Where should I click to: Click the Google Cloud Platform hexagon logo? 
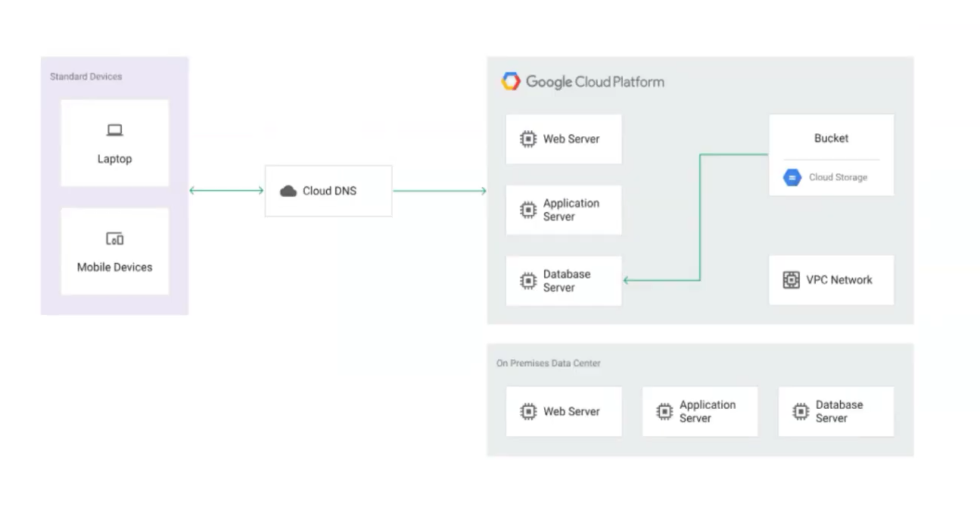coord(511,81)
